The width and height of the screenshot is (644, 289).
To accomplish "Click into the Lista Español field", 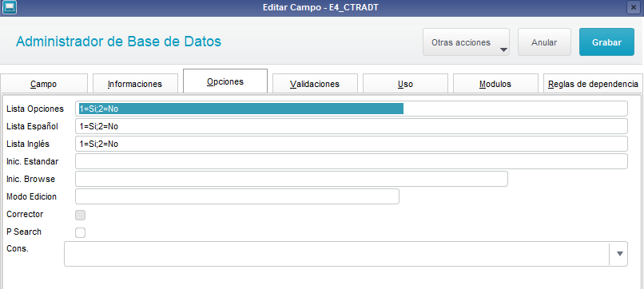I will coord(352,126).
